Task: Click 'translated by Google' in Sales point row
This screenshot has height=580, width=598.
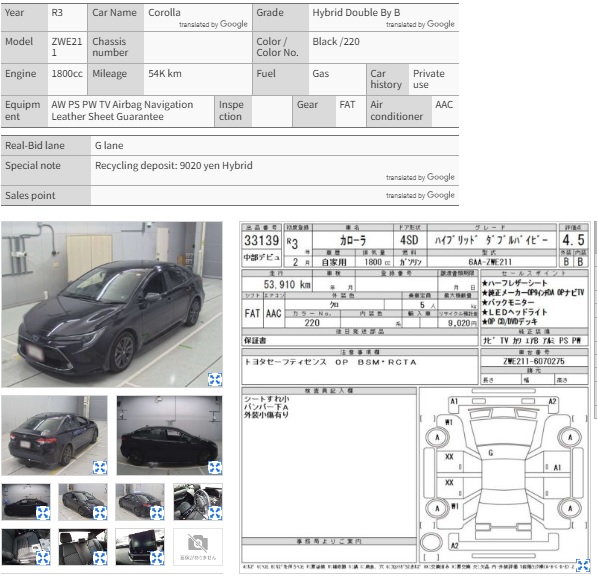Action: pos(420,195)
